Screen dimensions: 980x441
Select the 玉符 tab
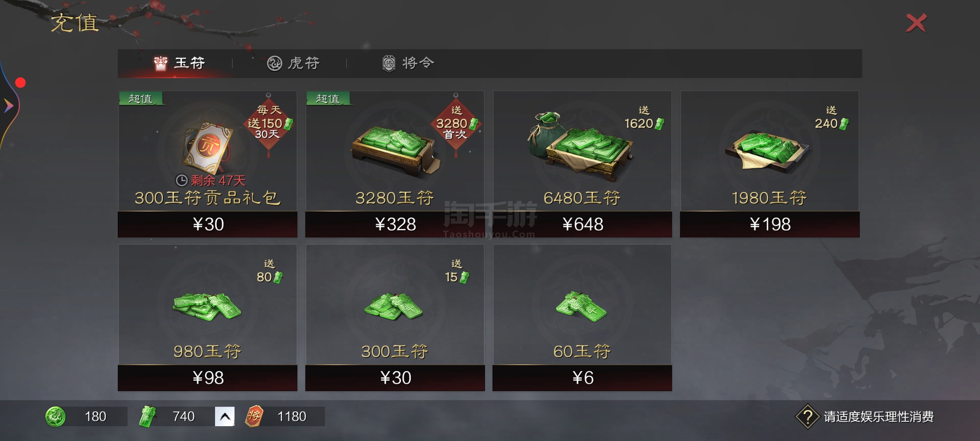pyautogui.click(x=180, y=63)
